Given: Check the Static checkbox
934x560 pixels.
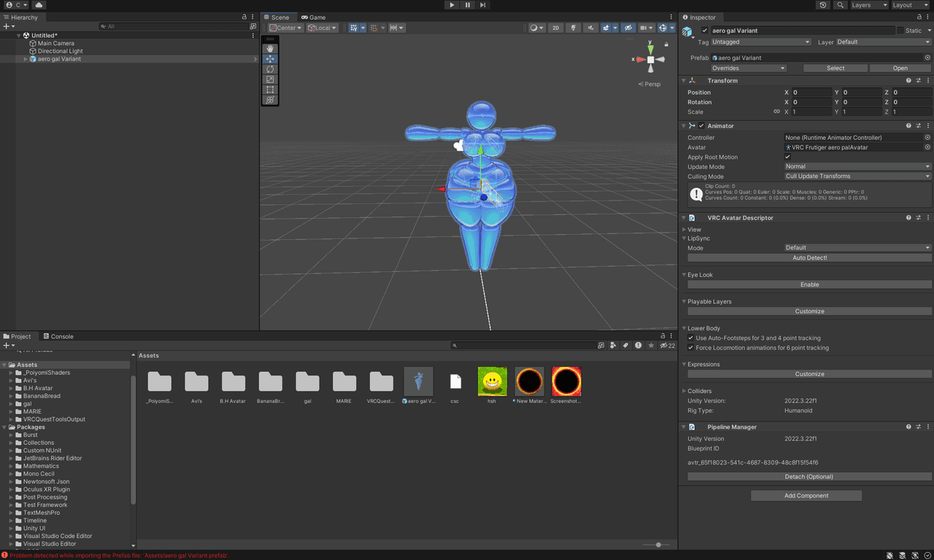Looking at the screenshot, I should point(900,31).
